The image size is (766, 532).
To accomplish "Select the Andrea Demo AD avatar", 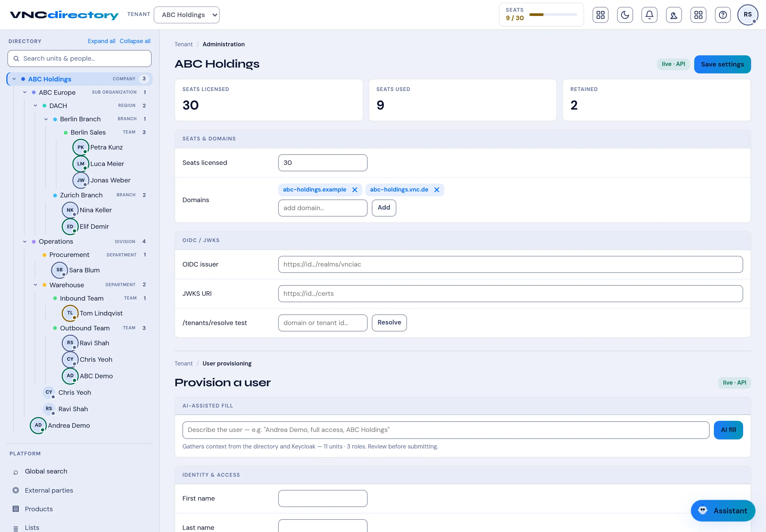I will [38, 425].
